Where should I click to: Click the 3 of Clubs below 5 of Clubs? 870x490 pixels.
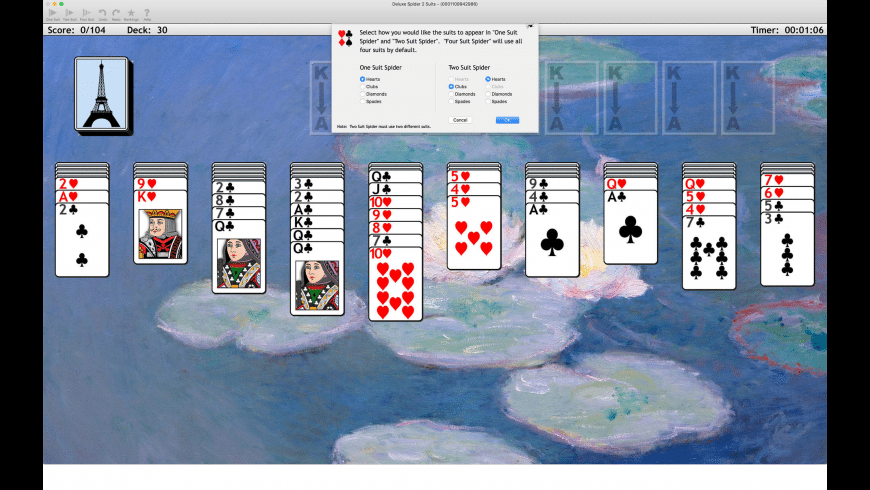[x=787, y=249]
